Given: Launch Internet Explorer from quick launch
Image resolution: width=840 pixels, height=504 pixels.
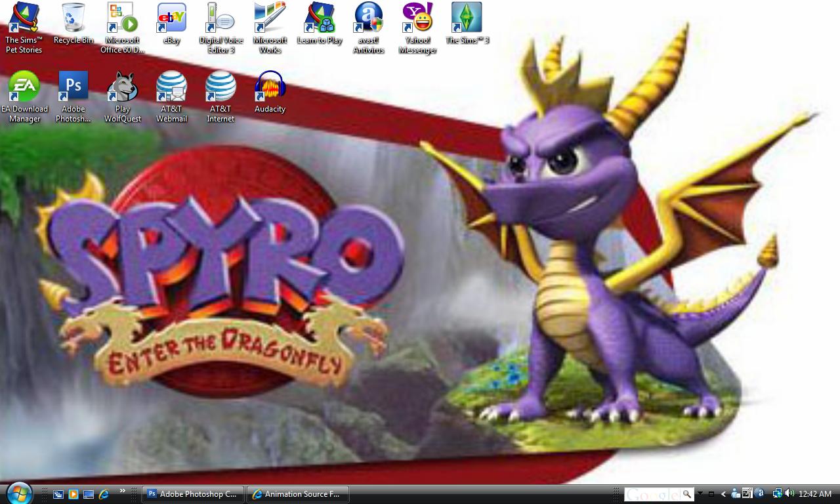Looking at the screenshot, I should (x=104, y=494).
